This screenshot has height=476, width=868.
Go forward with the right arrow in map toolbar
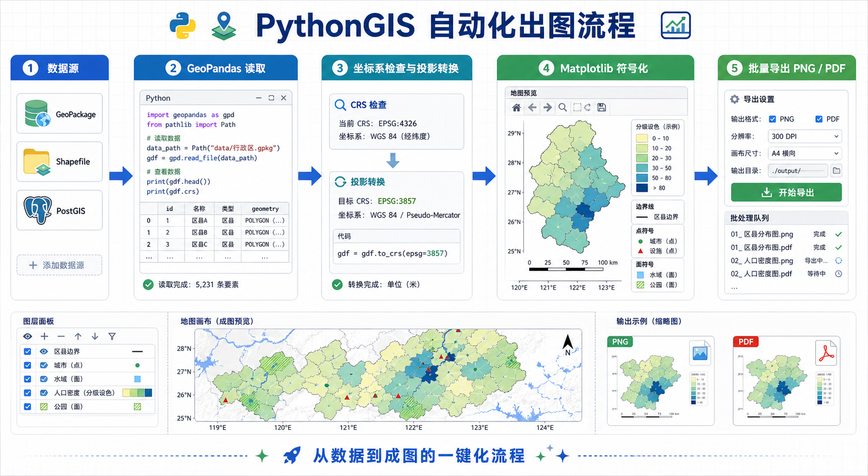tap(548, 108)
